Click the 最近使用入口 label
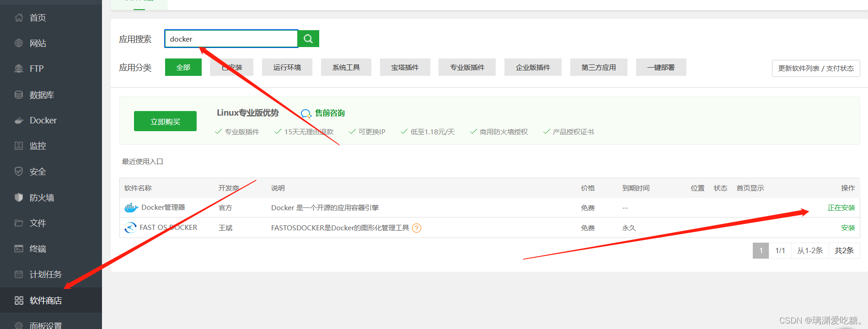Image resolution: width=868 pixels, height=329 pixels. pos(142,161)
